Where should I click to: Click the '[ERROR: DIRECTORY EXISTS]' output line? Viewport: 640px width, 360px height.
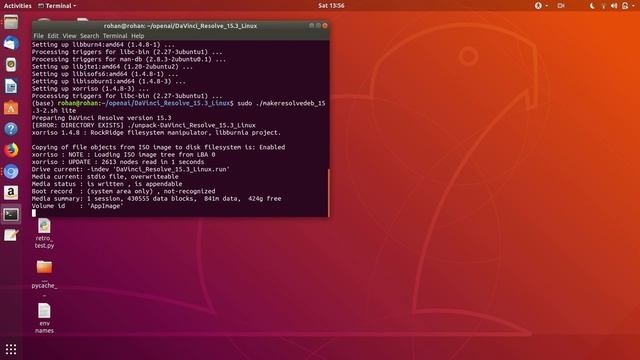(144, 125)
